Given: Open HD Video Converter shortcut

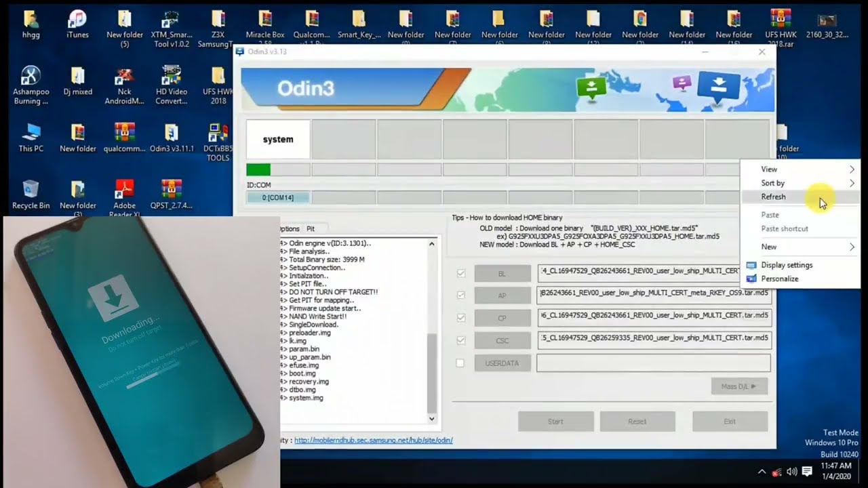Looking at the screenshot, I should coord(171,85).
